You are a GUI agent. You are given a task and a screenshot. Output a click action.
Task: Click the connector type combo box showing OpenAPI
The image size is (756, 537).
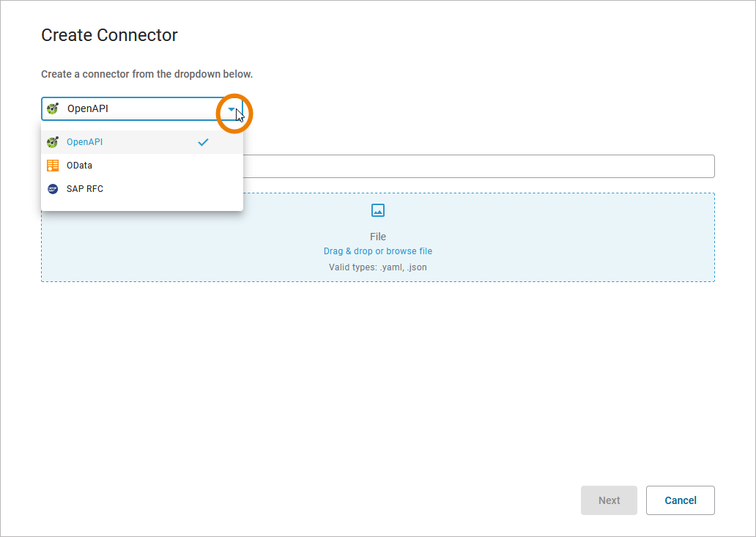(x=132, y=109)
